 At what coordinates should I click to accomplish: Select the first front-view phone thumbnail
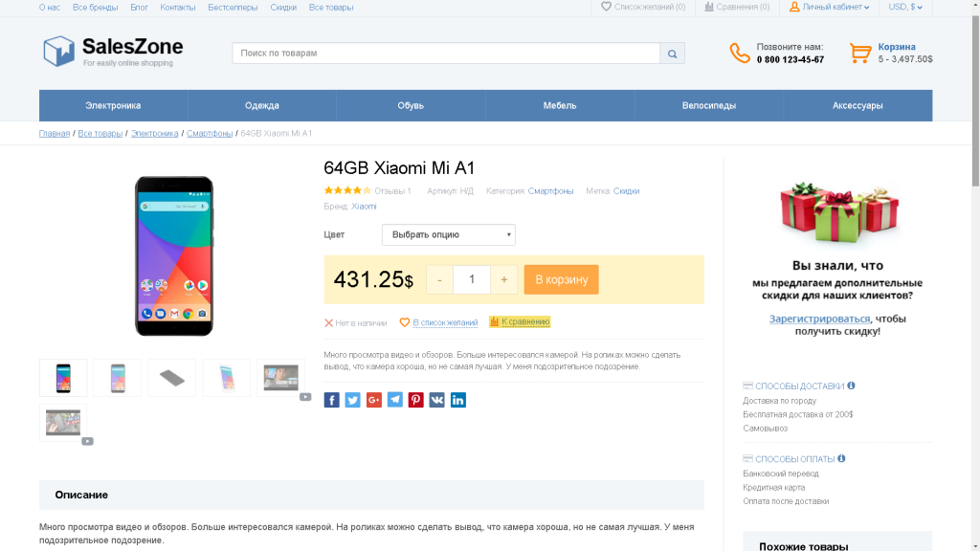tap(63, 378)
